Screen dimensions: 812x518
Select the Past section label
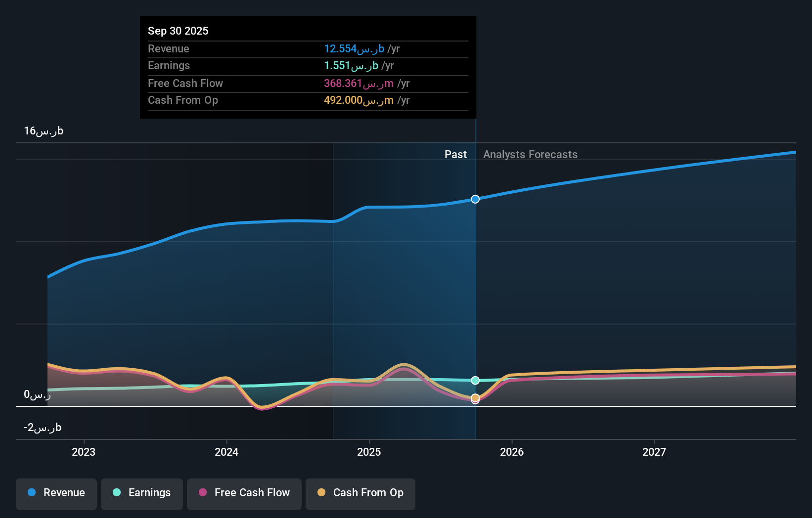tap(456, 154)
